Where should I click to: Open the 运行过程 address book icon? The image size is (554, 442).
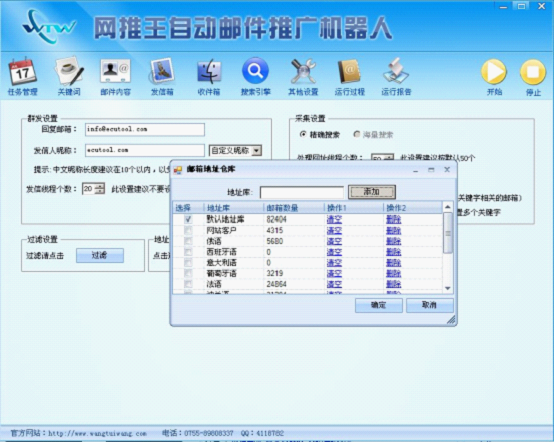[x=349, y=72]
